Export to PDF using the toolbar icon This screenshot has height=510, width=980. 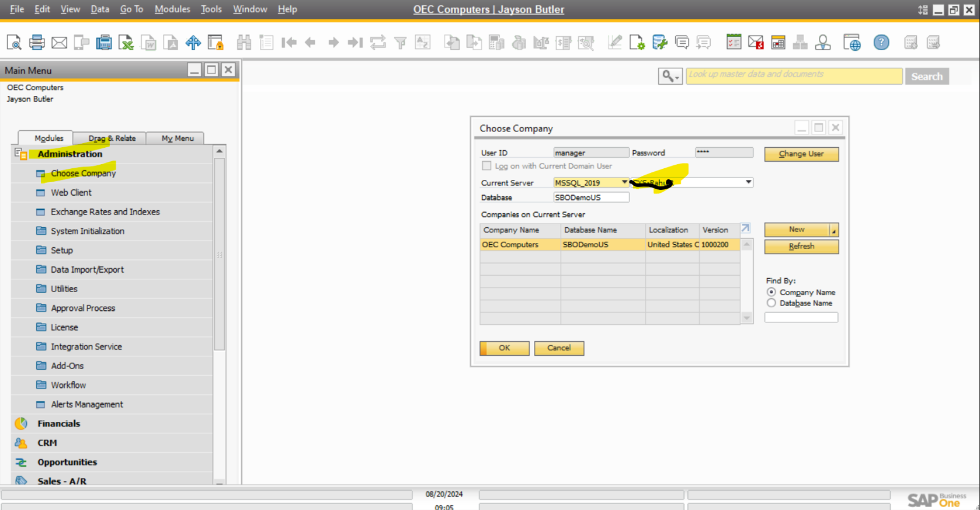(171, 42)
